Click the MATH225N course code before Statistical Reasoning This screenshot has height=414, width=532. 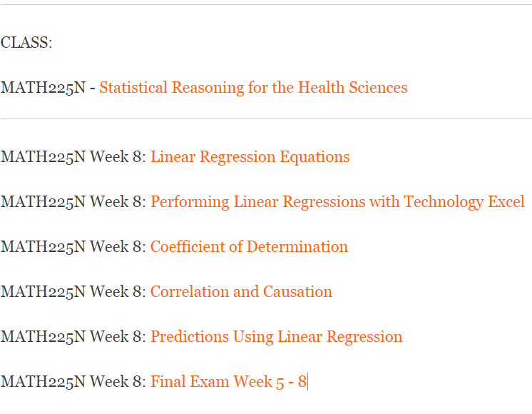pyautogui.click(x=44, y=88)
